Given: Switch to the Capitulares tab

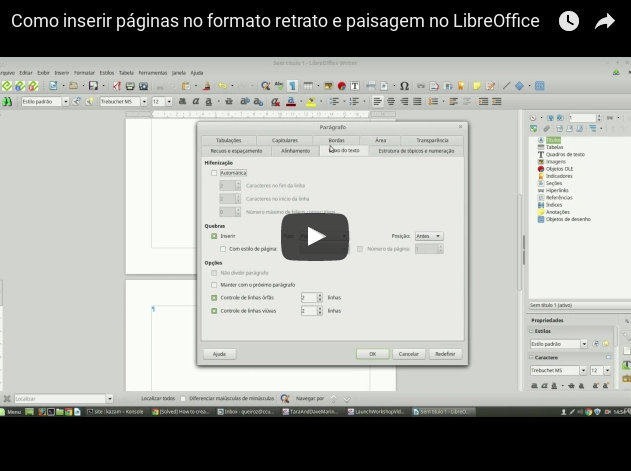Looking at the screenshot, I should point(285,140).
